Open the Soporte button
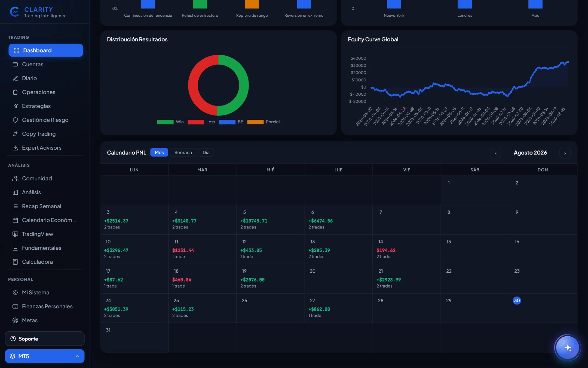This screenshot has width=588, height=368. (45, 339)
